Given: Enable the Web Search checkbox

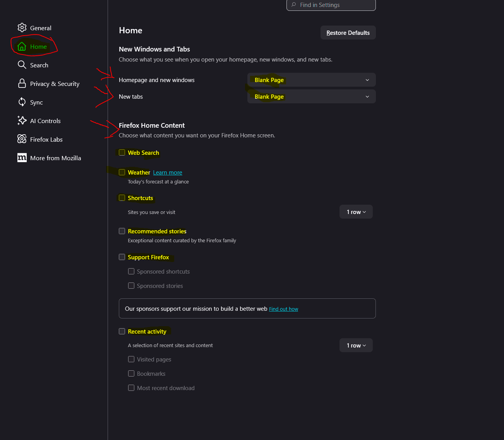Looking at the screenshot, I should point(122,152).
